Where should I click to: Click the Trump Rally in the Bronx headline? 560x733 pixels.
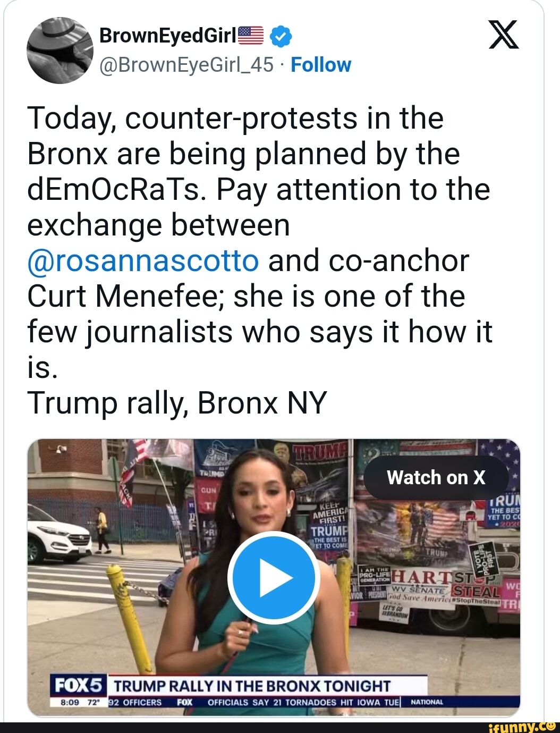252,686
